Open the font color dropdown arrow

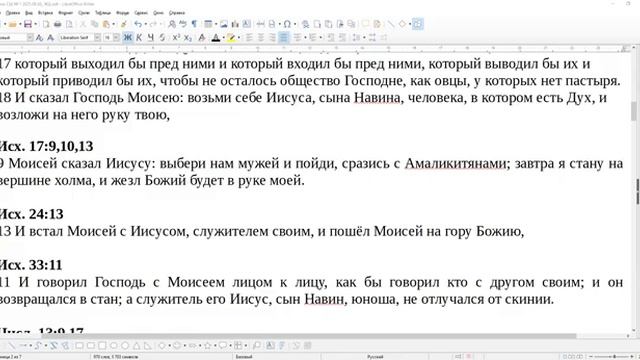click(224, 38)
